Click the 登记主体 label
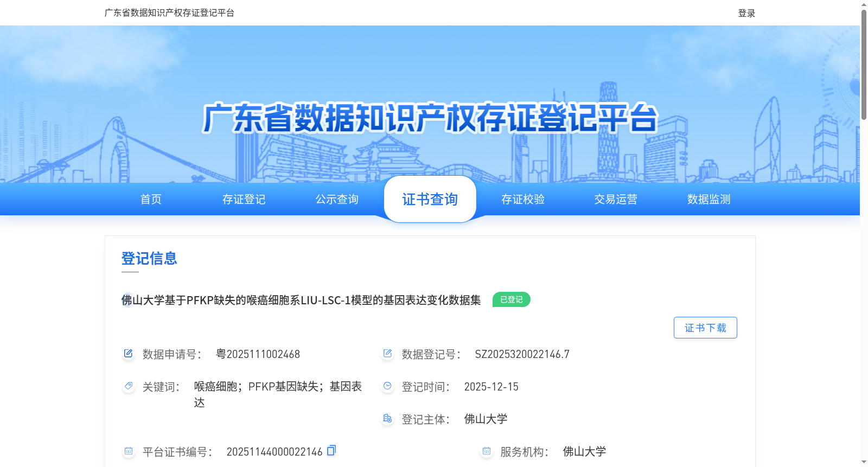This screenshot has height=467, width=868. 426,419
